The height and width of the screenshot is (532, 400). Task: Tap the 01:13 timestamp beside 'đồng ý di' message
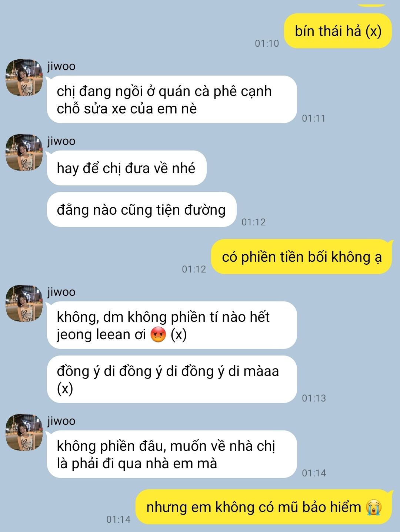[x=314, y=398]
